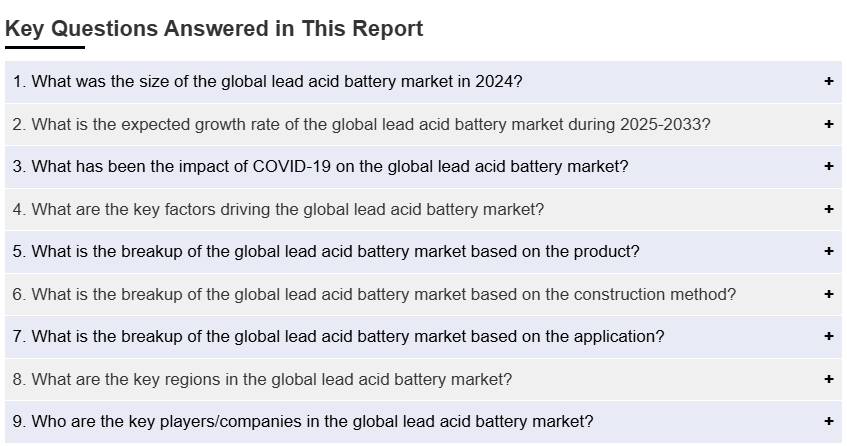
Task: Click plus icon for application breakup question
Action: point(828,337)
